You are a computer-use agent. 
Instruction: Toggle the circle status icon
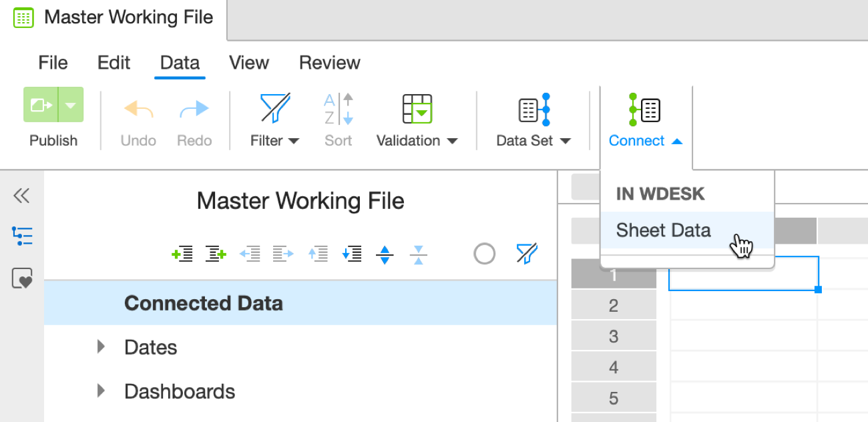coord(484,254)
